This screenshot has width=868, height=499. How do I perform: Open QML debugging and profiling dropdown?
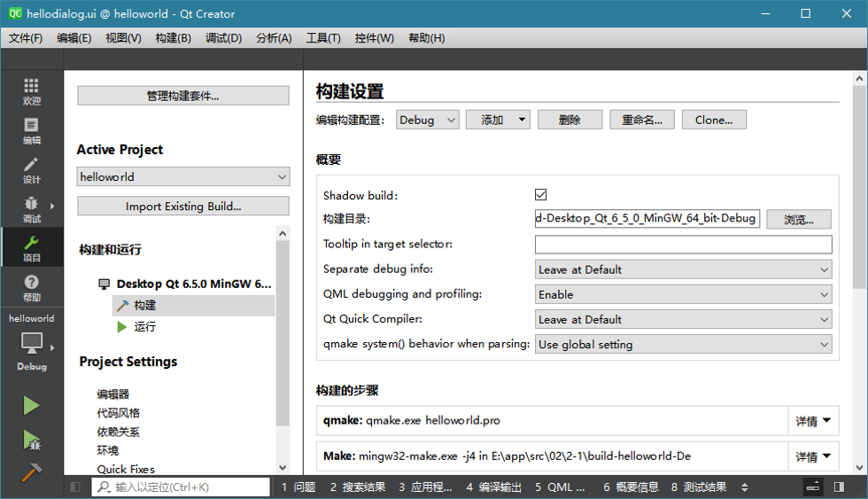(683, 294)
